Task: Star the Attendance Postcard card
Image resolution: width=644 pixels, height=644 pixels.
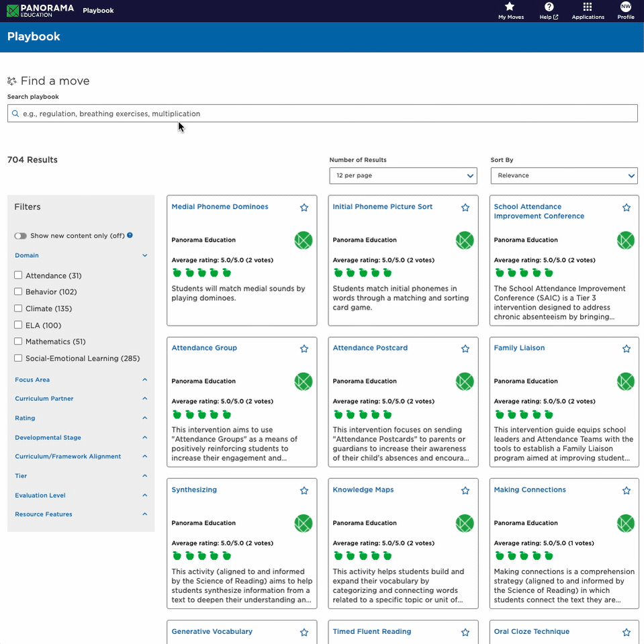Action: pos(465,349)
